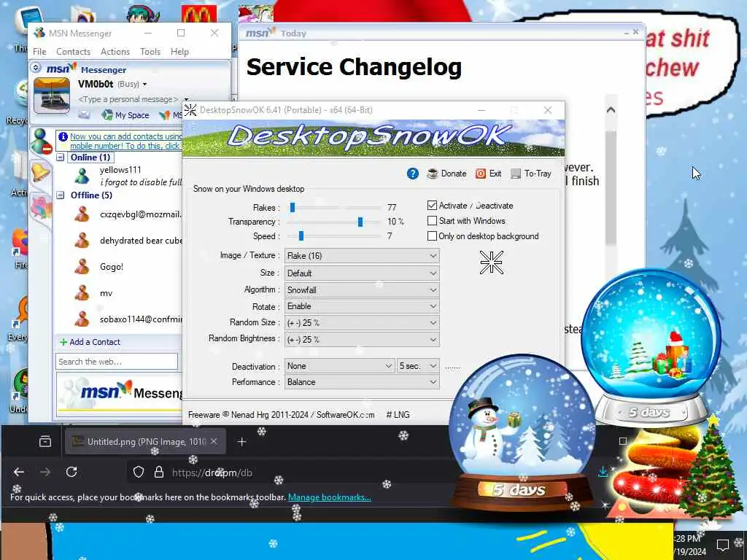This screenshot has width=747, height=560.
Task: Open the Image / Texture dropdown
Action: coord(362,256)
